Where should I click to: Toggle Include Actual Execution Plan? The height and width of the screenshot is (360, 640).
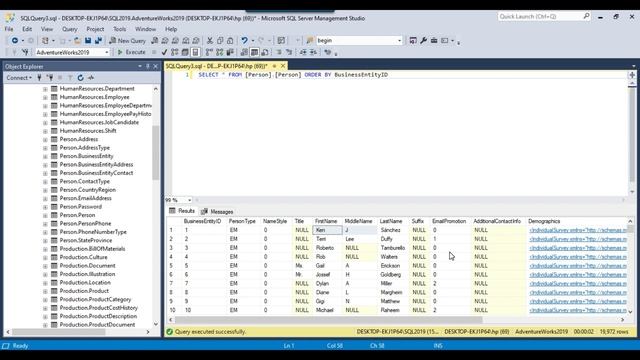point(209,52)
